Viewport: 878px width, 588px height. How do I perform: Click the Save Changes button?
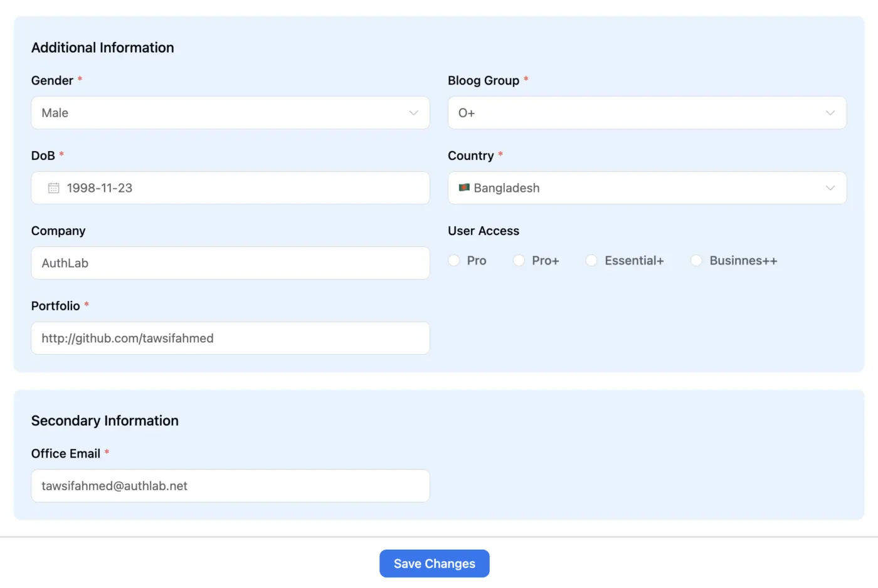point(435,564)
